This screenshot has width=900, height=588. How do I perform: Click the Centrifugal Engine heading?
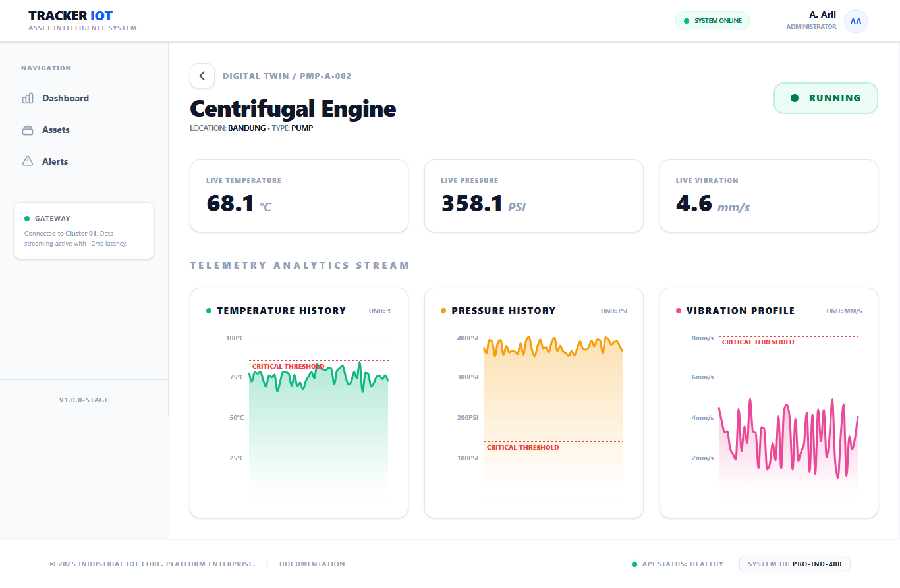pyautogui.click(x=293, y=109)
